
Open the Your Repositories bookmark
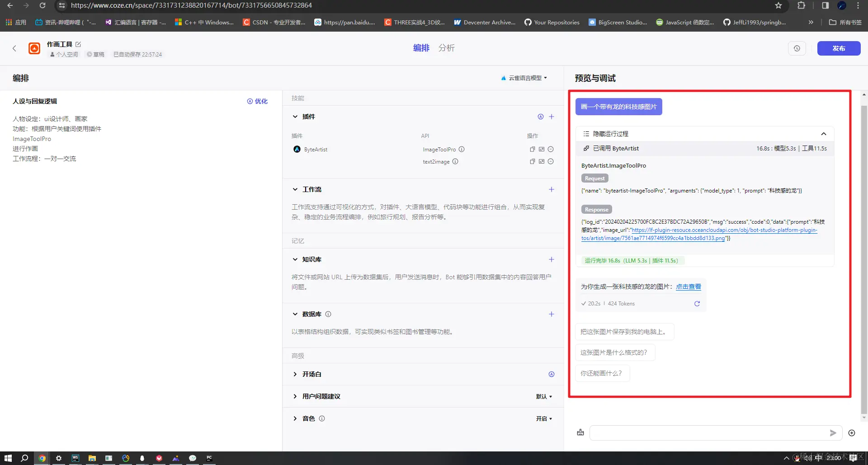552,22
